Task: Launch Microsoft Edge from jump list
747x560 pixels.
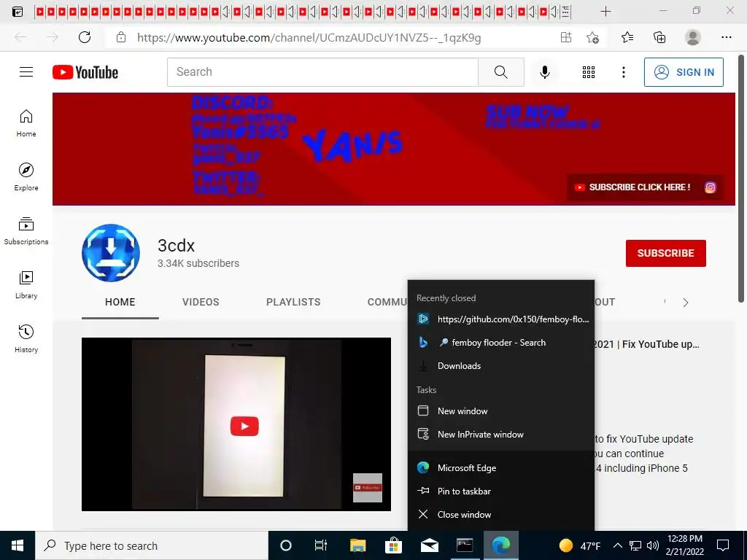Action: point(501,467)
